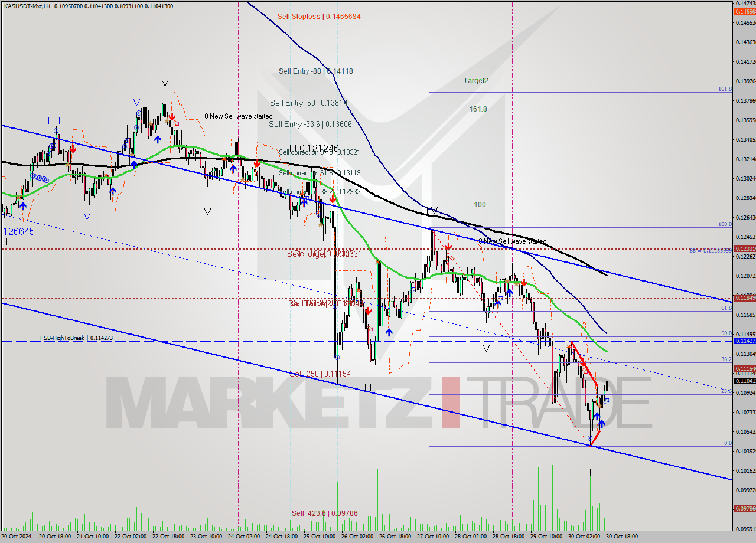
Task: Click Sell Entry -23.6 | 0.13606 label
Action: tap(311, 124)
